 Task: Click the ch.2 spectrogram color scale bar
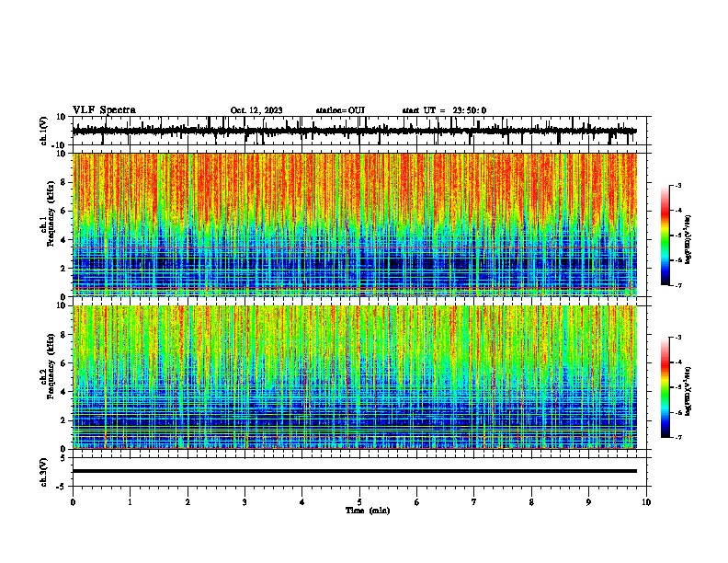pos(665,387)
